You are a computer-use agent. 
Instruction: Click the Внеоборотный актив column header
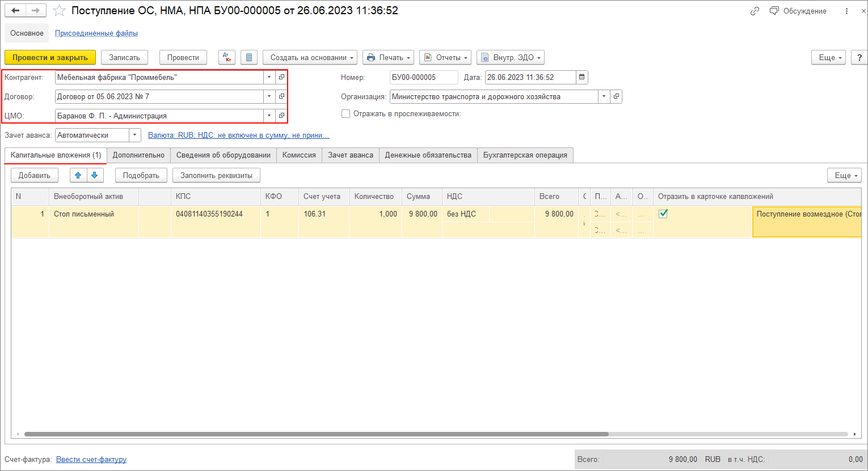[94, 196]
